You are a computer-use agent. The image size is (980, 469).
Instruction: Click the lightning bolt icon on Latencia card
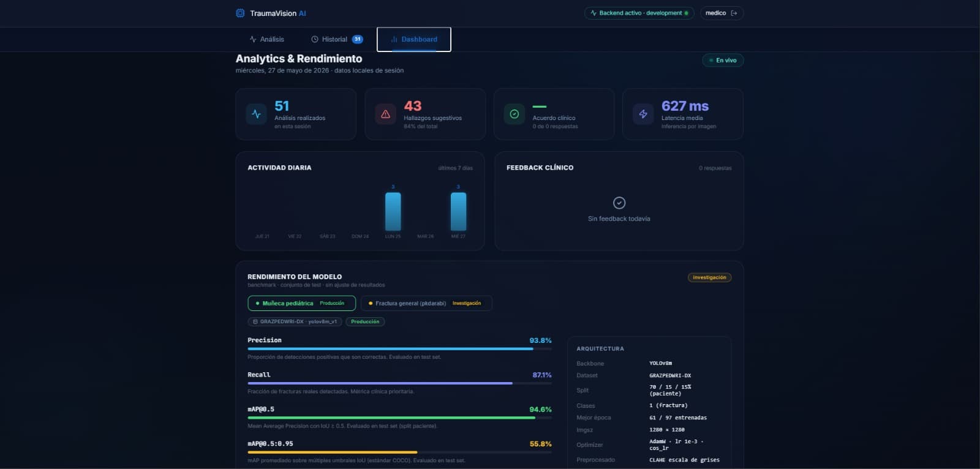(643, 114)
